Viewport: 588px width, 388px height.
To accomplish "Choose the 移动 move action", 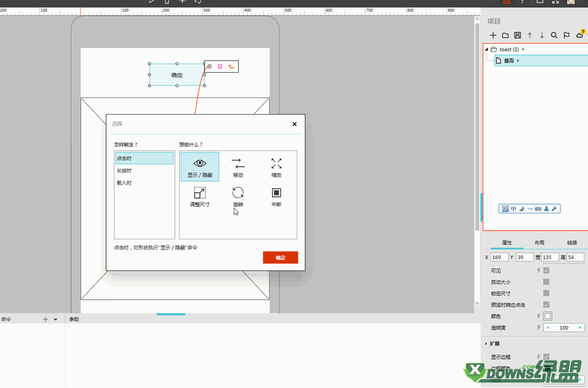I will click(238, 167).
